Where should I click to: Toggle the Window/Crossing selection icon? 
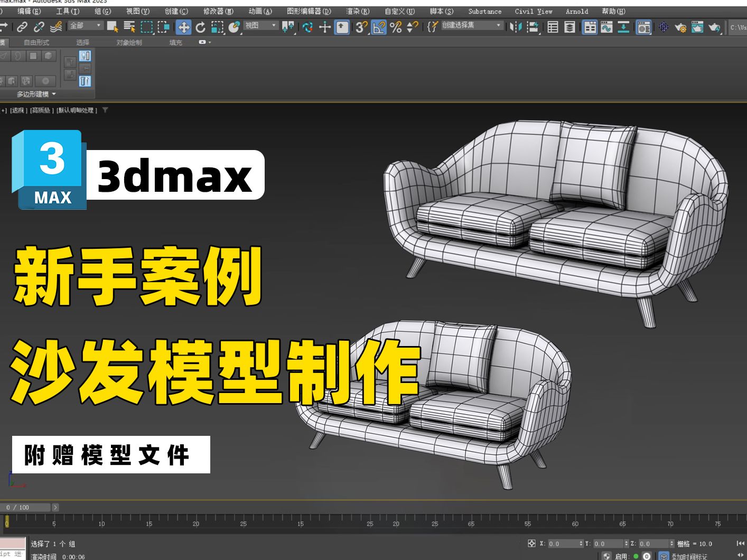point(164,26)
